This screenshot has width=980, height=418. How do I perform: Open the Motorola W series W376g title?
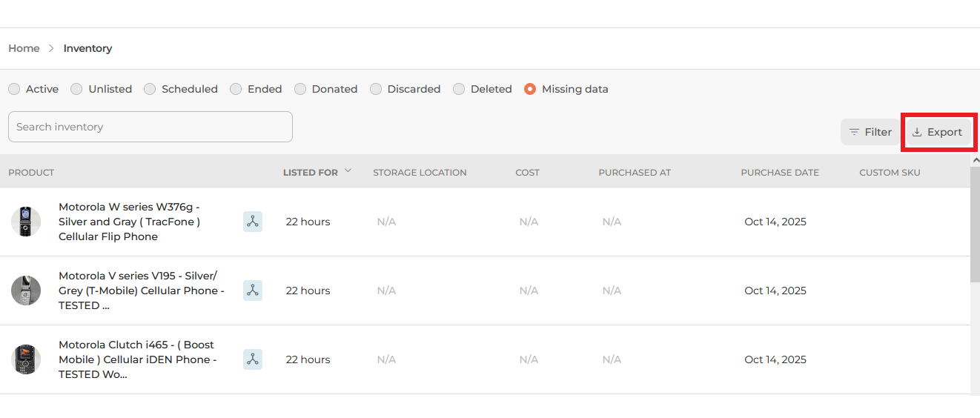pos(130,222)
